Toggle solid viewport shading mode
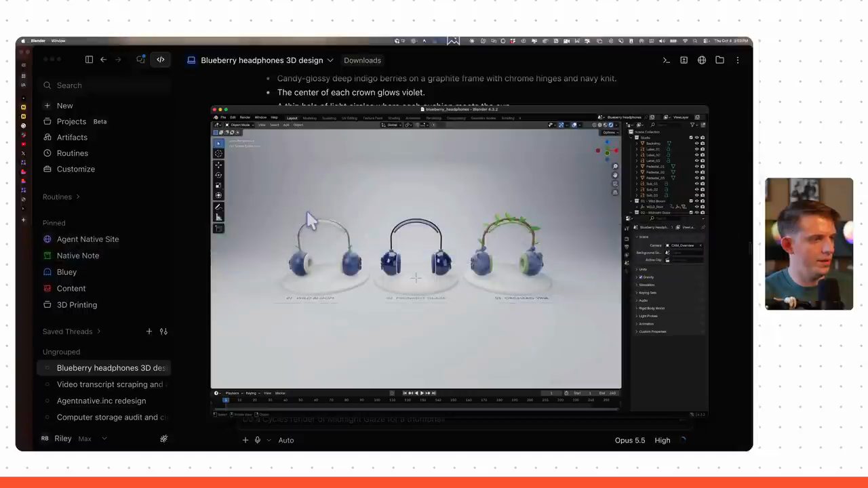This screenshot has height=488, width=868. (x=600, y=125)
